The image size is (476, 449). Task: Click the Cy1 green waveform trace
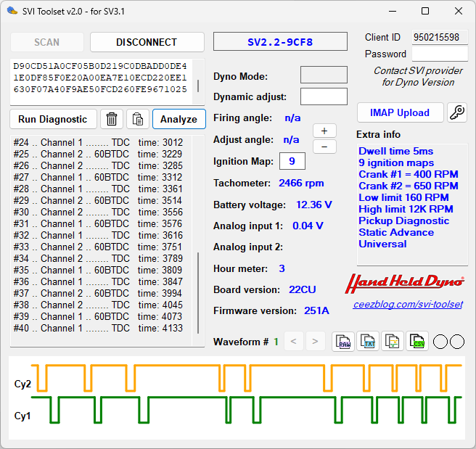(x=247, y=410)
